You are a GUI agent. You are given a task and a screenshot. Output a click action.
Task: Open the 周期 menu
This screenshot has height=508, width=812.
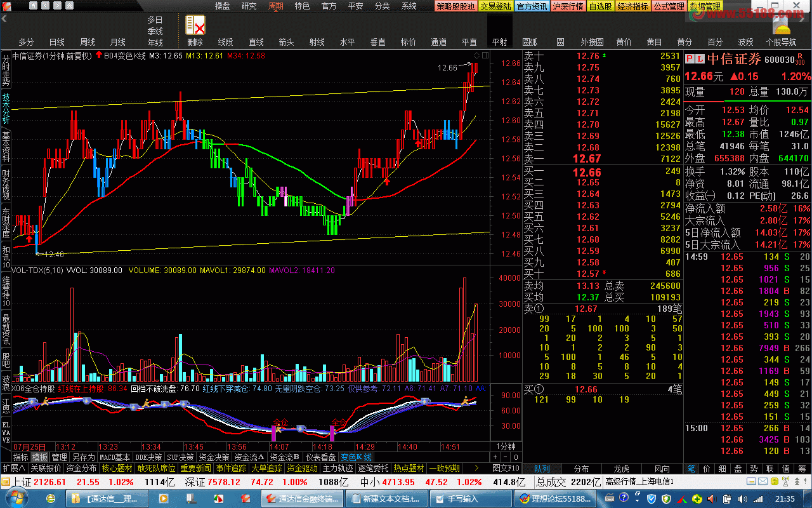[276, 6]
